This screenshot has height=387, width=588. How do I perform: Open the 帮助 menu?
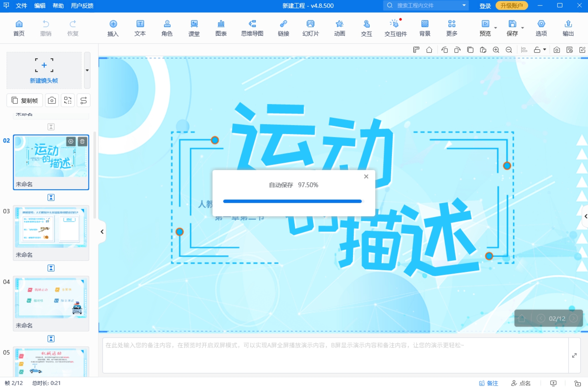coord(58,5)
